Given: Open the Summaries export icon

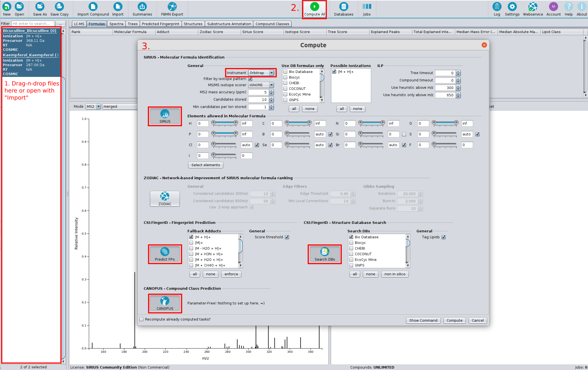Looking at the screenshot, I should click(142, 7).
